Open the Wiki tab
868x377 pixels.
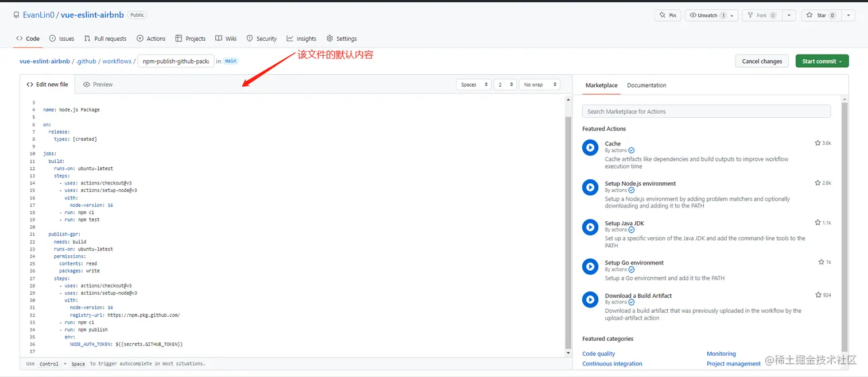coord(226,39)
